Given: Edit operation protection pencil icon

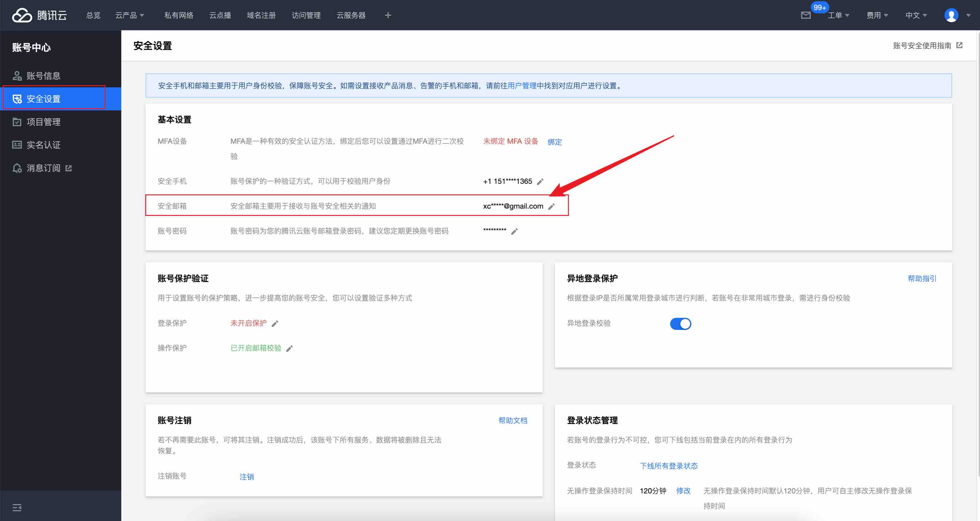Looking at the screenshot, I should (290, 348).
